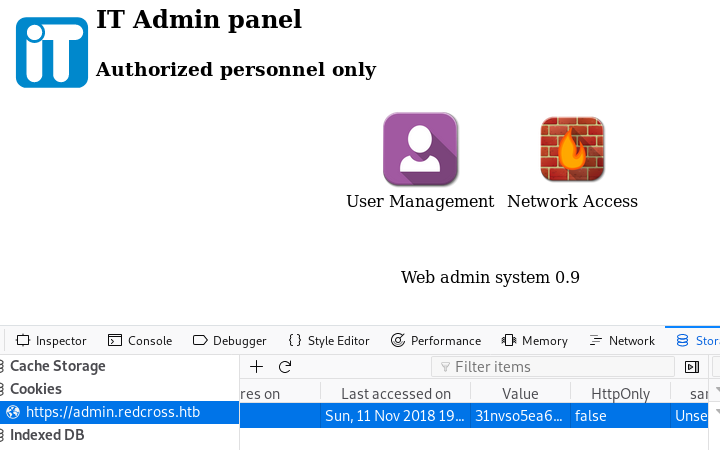The image size is (720, 450).
Task: Click the add cookie plus icon
Action: tap(256, 367)
